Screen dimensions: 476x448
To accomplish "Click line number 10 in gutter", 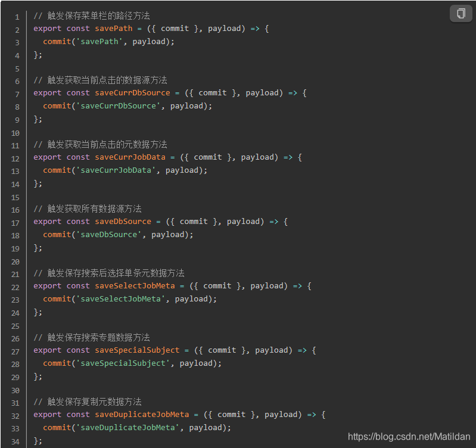I will pyautogui.click(x=15, y=133).
